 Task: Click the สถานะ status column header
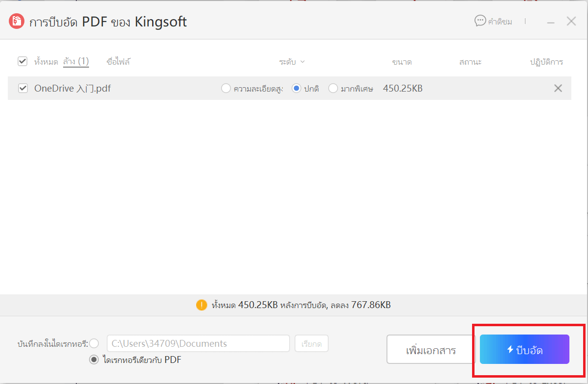471,62
